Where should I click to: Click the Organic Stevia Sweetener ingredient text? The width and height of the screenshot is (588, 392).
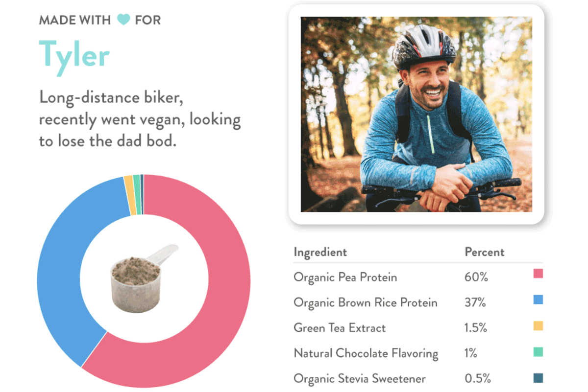click(360, 379)
